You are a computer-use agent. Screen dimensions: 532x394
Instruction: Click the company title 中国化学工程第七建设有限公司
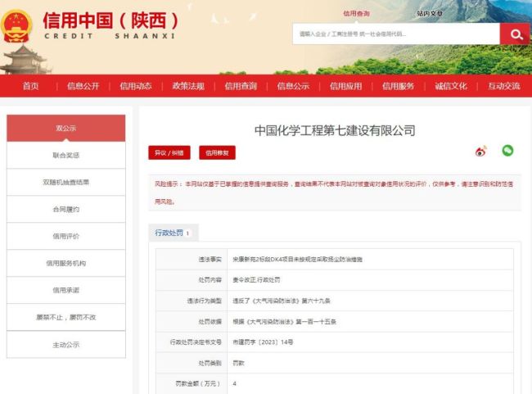[335, 130]
